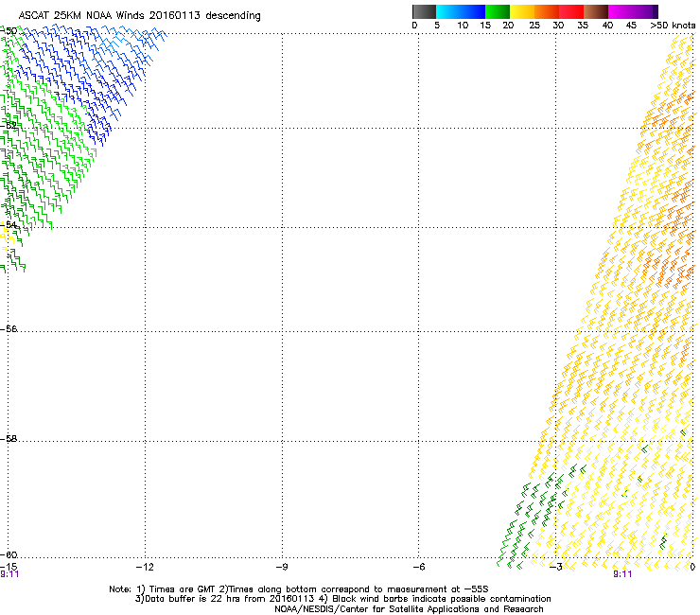Click the -58 latitude axis label

coord(9,440)
